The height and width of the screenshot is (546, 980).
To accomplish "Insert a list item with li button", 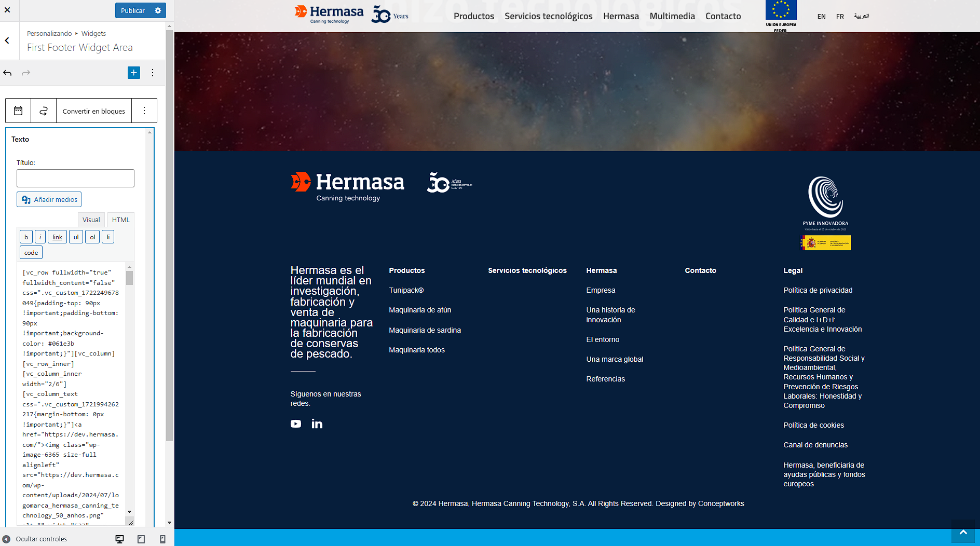I will pyautogui.click(x=108, y=237).
